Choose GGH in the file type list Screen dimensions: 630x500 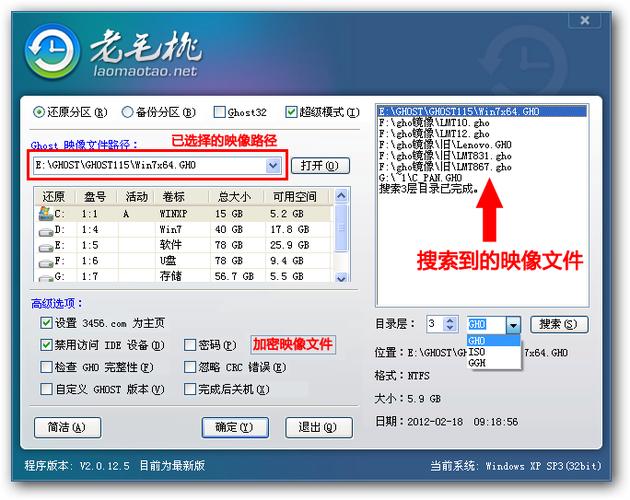pyautogui.click(x=478, y=363)
